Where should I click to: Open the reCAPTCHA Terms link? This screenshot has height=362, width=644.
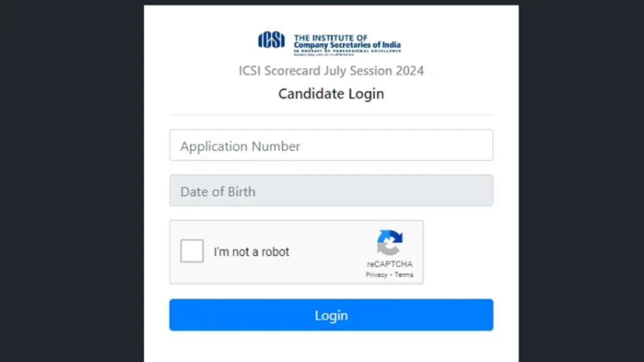click(x=404, y=275)
